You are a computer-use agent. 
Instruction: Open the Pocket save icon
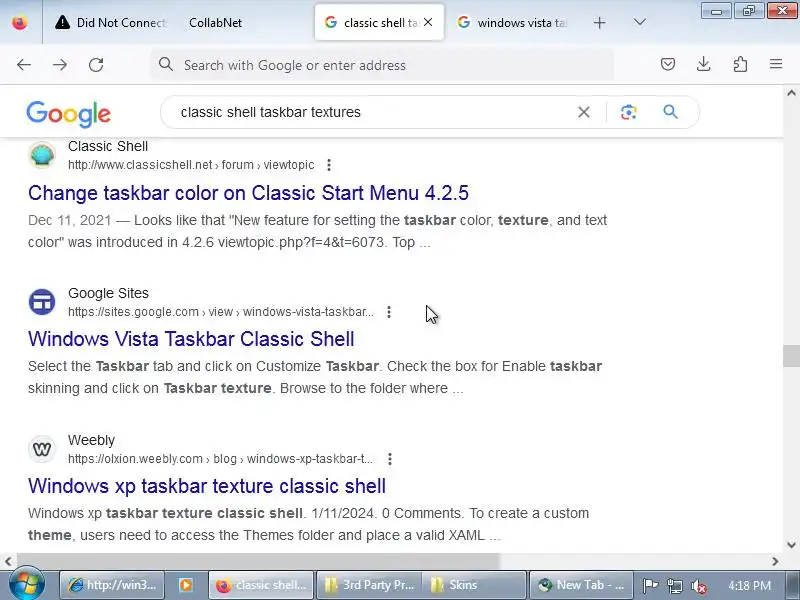click(x=668, y=64)
